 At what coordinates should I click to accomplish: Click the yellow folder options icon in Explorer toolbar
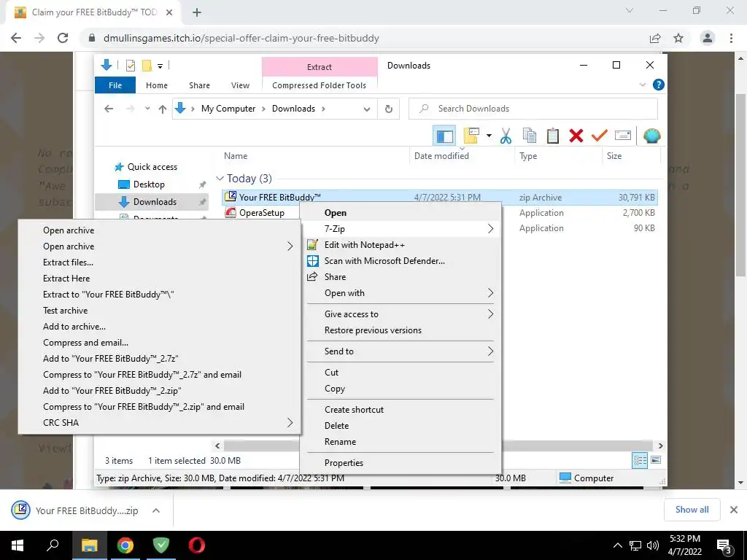471,136
